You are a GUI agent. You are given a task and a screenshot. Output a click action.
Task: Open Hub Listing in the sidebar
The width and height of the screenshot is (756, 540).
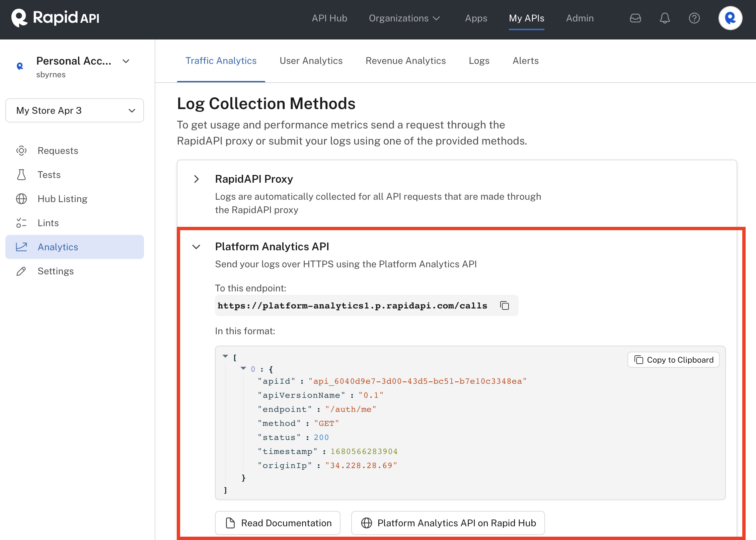75,199
